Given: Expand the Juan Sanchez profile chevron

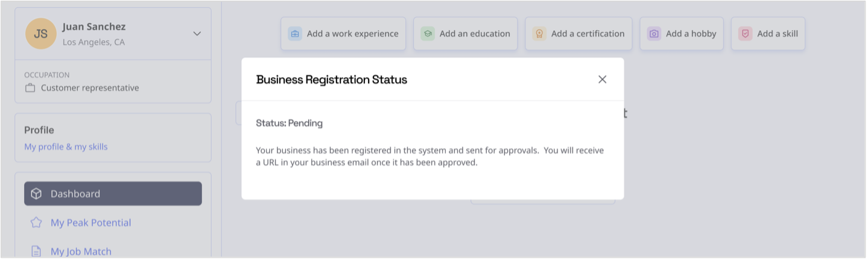Looking at the screenshot, I should coord(197,34).
